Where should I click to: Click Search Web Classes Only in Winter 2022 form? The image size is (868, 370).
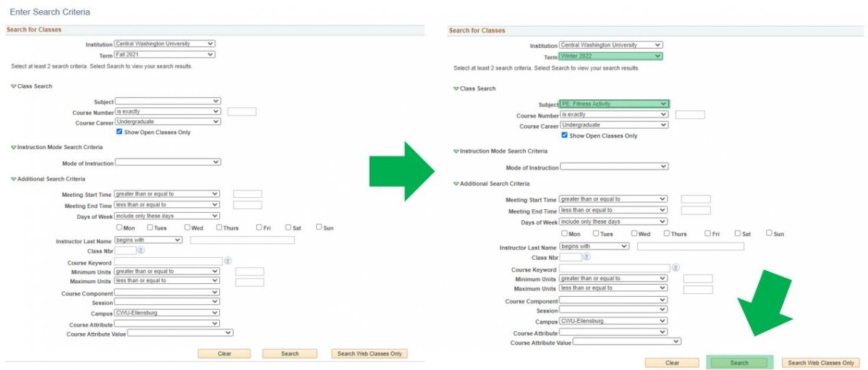pyautogui.click(x=821, y=363)
